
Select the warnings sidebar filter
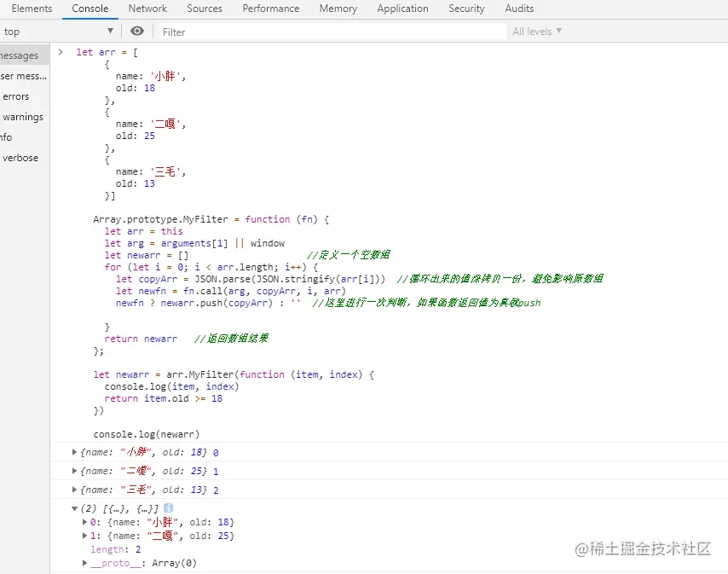click(23, 117)
